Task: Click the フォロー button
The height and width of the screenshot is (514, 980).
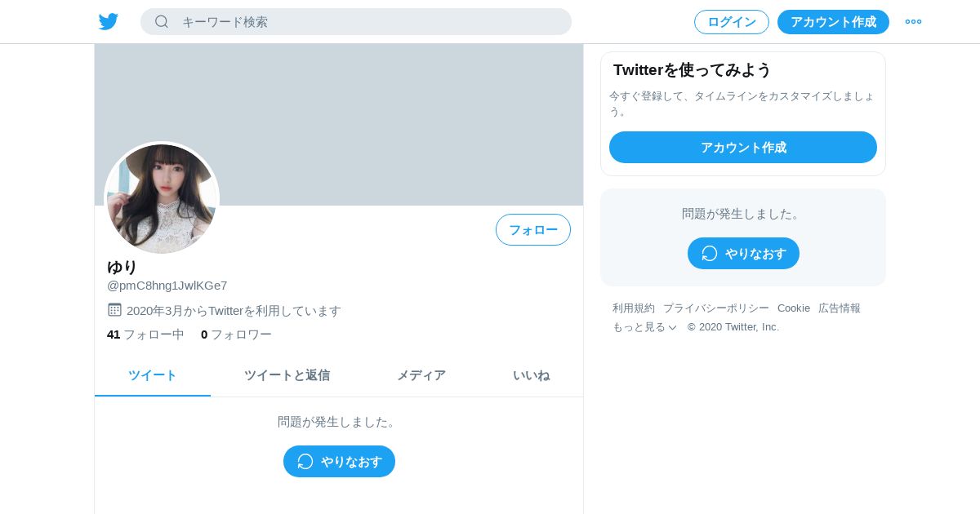Action: tap(533, 230)
